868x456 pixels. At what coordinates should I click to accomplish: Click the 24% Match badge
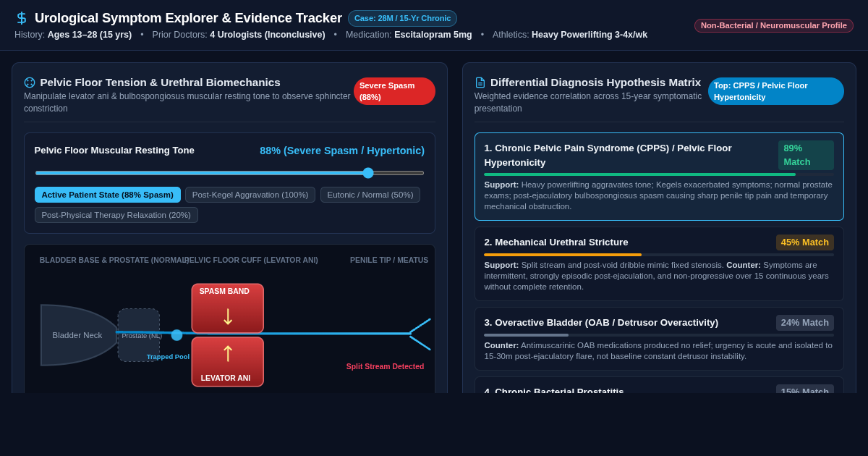point(805,323)
